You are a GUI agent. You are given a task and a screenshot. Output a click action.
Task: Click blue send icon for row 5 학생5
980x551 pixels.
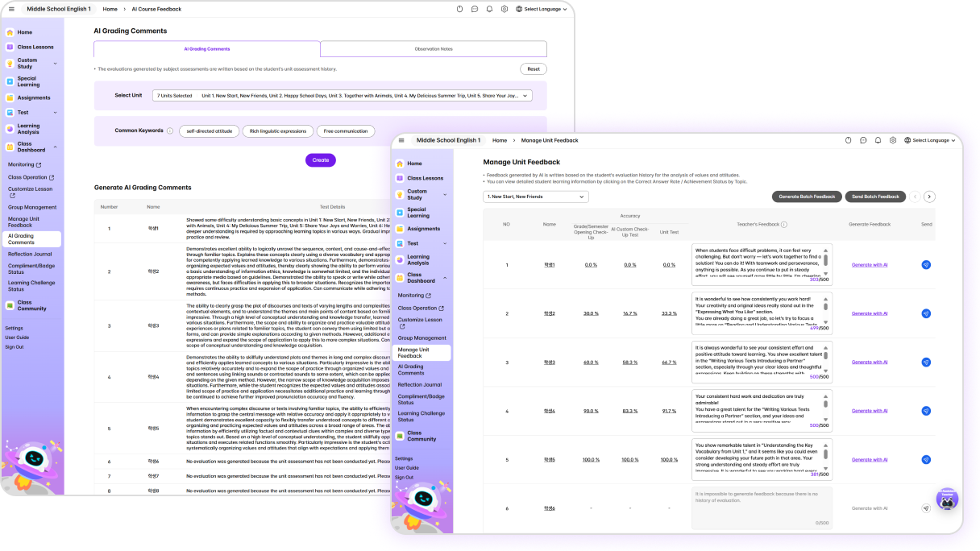click(926, 459)
